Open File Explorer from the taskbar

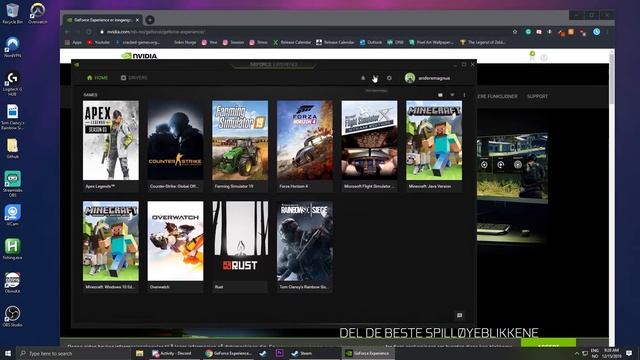pyautogui.click(x=140, y=353)
